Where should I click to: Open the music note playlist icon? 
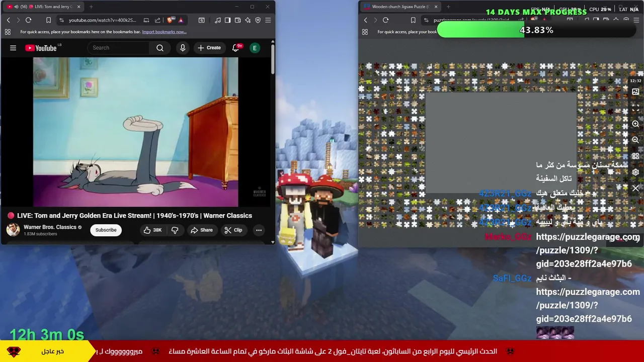pyautogui.click(x=217, y=20)
